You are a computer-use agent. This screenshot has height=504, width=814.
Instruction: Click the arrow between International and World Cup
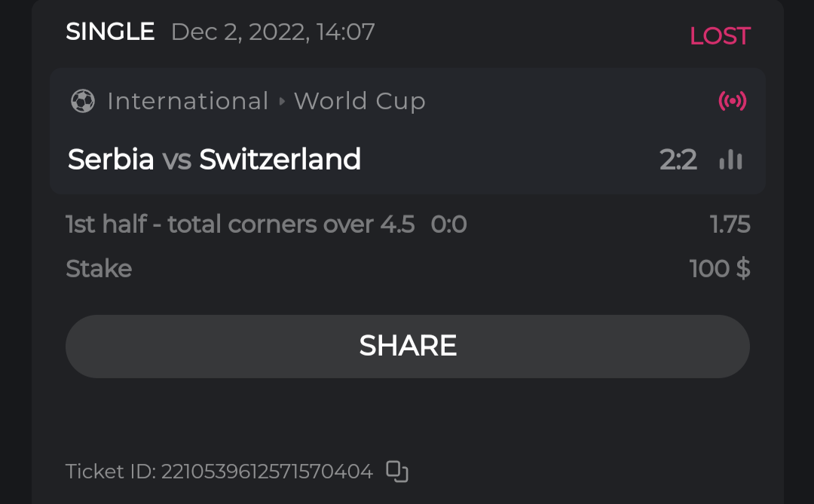pyautogui.click(x=282, y=101)
